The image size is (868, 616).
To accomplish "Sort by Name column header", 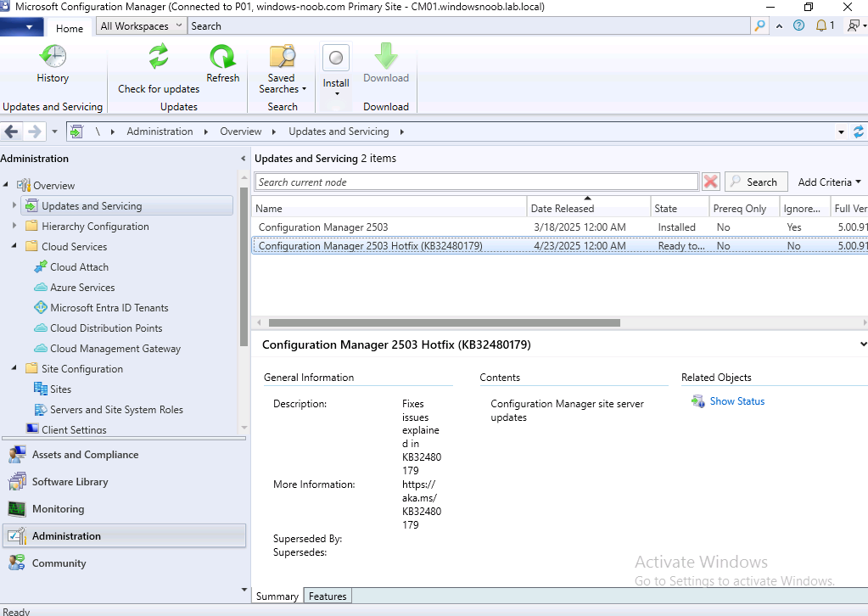I will tap(389, 209).
